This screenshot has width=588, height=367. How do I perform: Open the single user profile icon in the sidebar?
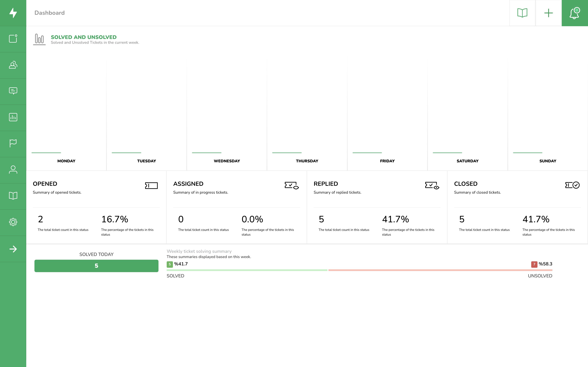tap(13, 170)
